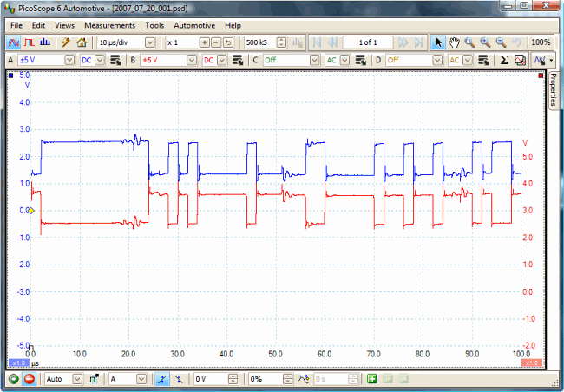This screenshot has height=392, width=564.
Task: Open Math Channels sigma button
Action: [x=505, y=60]
